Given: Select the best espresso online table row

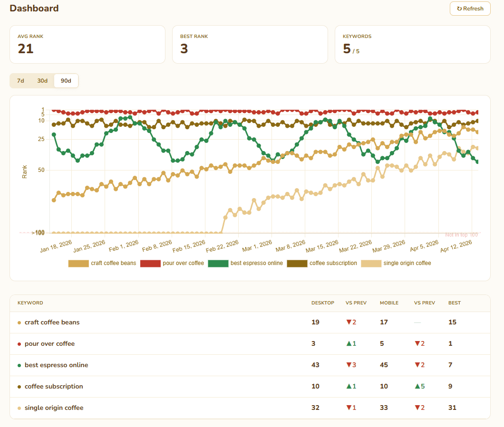Looking at the screenshot, I should click(250, 365).
